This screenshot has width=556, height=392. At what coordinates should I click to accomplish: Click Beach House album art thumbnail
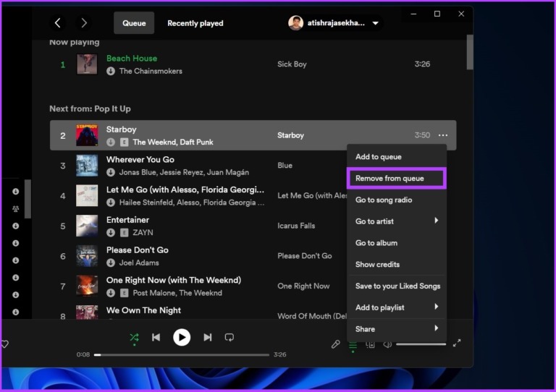87,64
